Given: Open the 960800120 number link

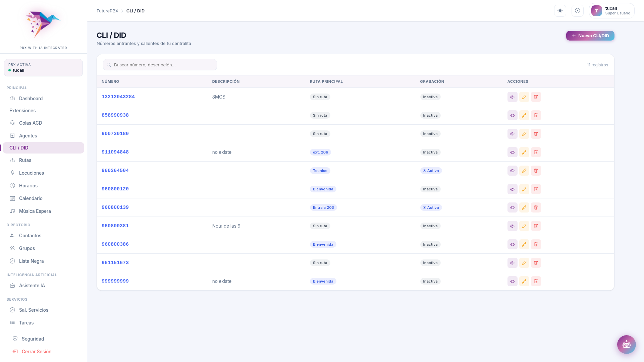Looking at the screenshot, I should point(115,189).
